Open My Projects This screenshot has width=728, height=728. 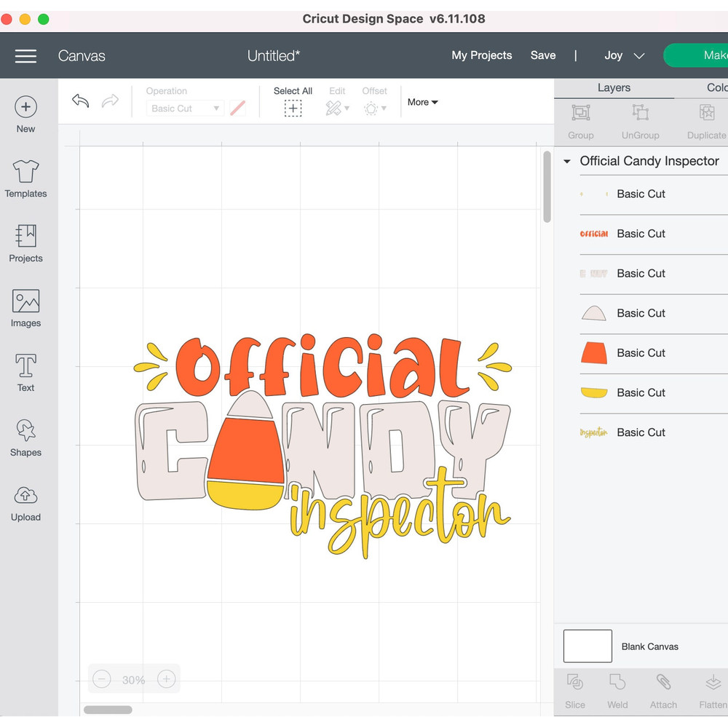pos(481,55)
